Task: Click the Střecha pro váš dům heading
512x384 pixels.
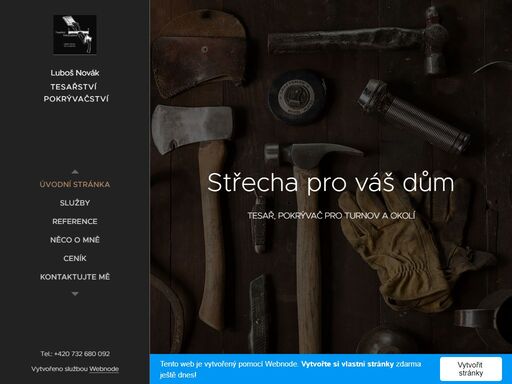Action: pyautogui.click(x=331, y=182)
